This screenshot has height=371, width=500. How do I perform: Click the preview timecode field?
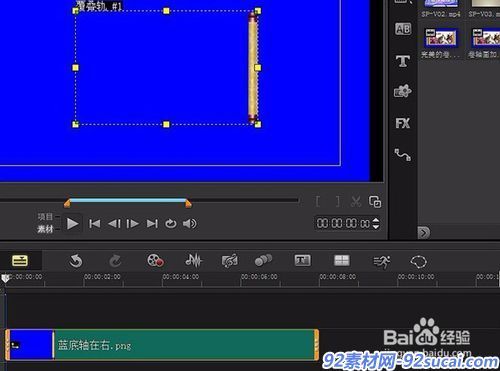click(343, 223)
